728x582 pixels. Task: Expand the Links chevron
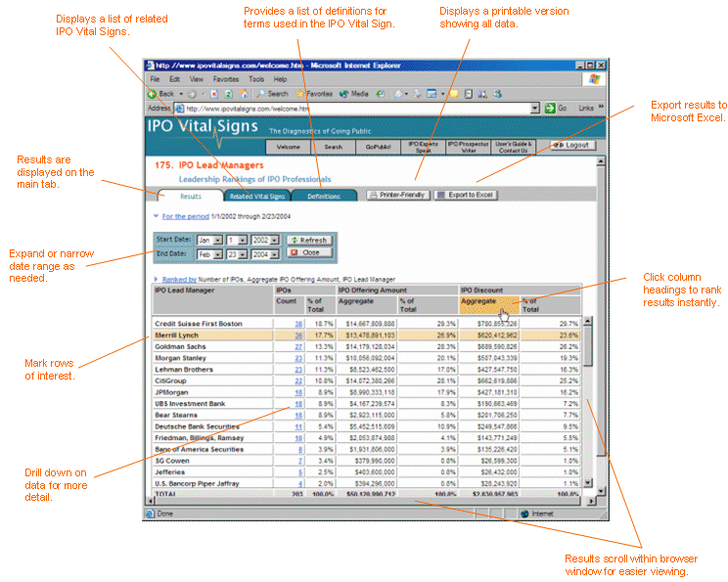(x=601, y=107)
